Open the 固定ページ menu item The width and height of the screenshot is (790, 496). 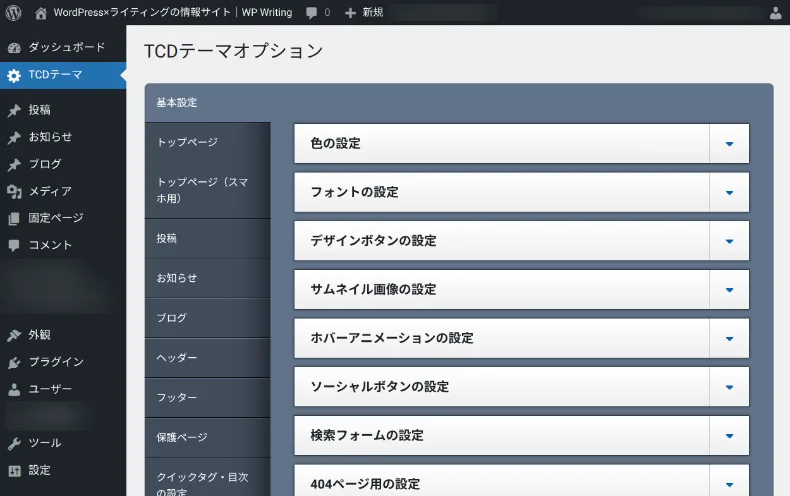click(56, 218)
